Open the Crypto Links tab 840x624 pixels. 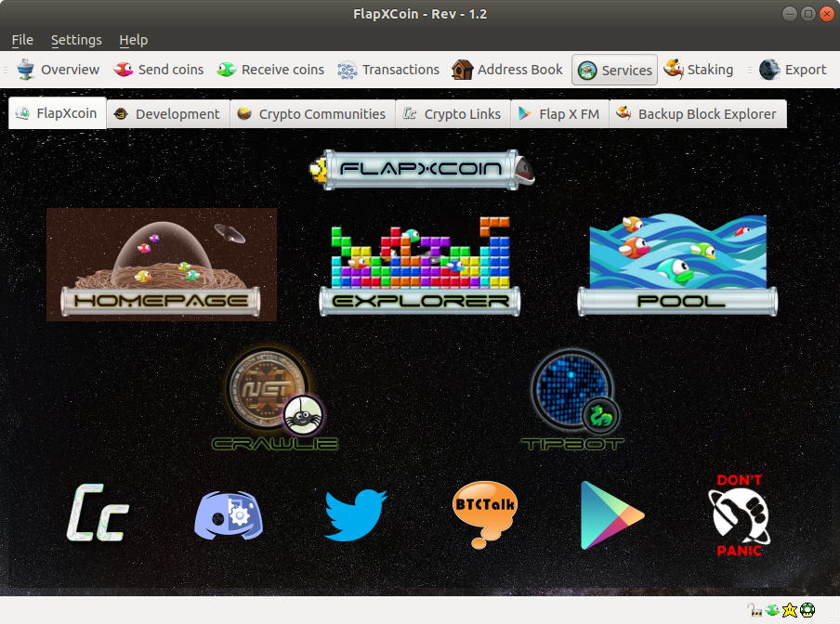point(453,114)
